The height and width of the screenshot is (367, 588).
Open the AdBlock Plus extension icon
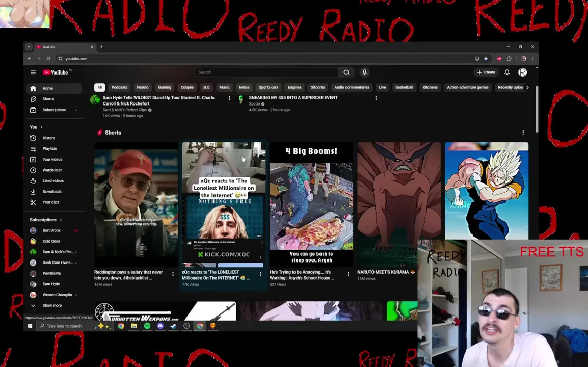point(499,59)
